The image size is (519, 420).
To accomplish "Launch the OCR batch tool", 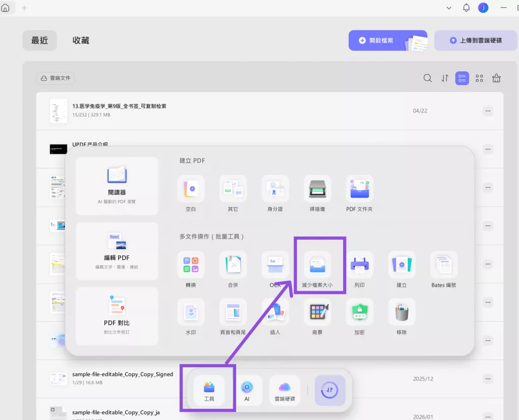I will [x=275, y=269].
